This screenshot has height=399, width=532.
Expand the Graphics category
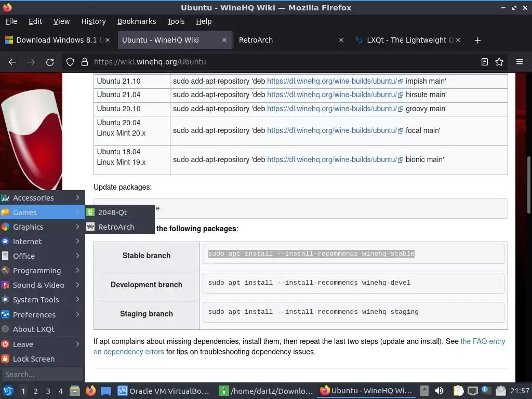point(43,227)
